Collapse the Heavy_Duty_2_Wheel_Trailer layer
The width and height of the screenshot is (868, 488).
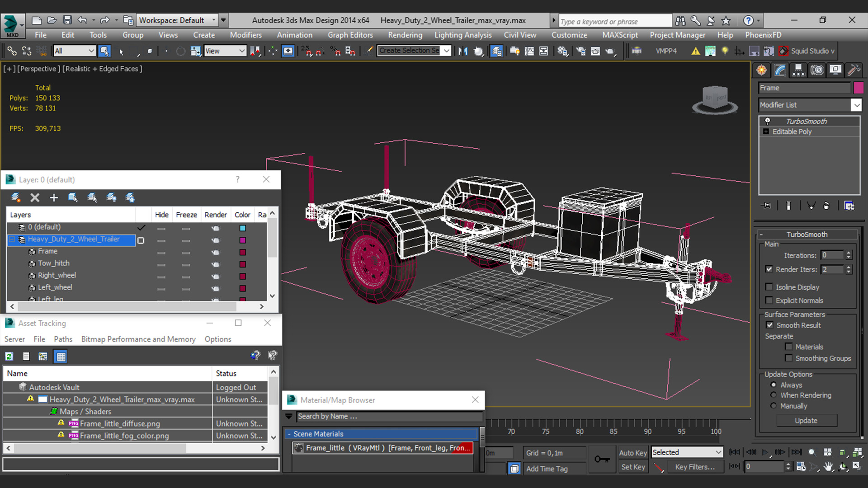click(12, 239)
